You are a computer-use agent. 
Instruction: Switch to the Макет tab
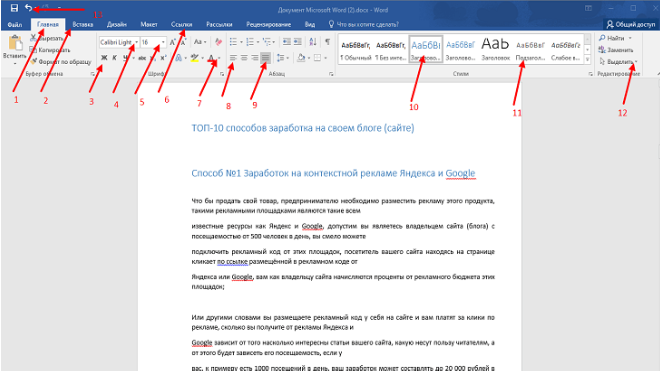click(149, 24)
